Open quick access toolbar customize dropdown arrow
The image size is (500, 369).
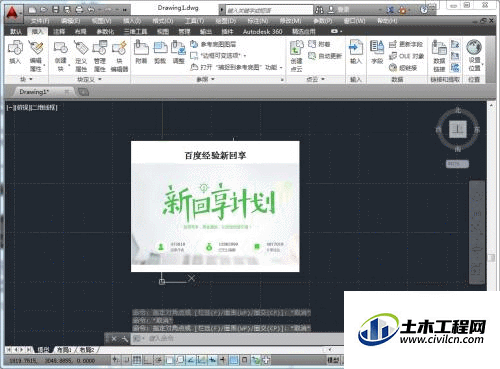125,10
